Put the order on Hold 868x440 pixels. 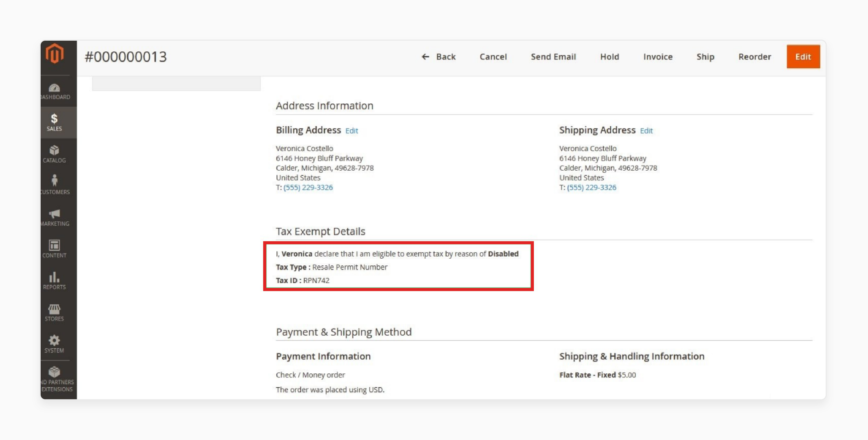[610, 57]
